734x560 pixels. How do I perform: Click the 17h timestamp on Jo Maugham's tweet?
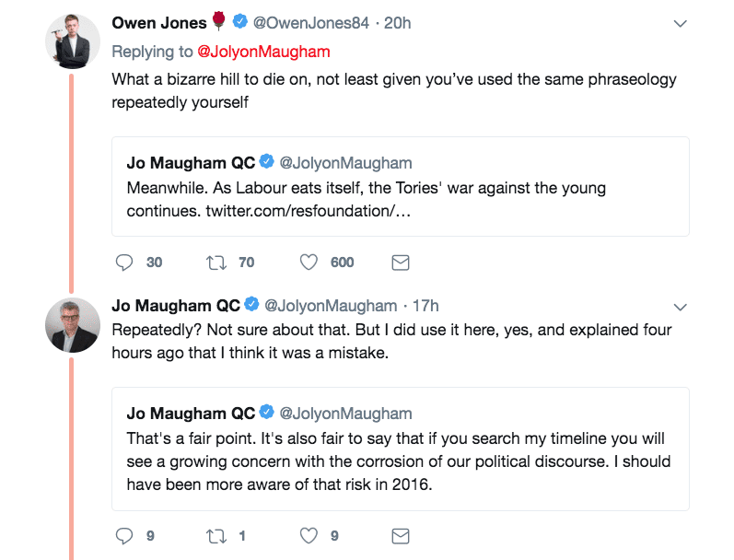click(425, 306)
